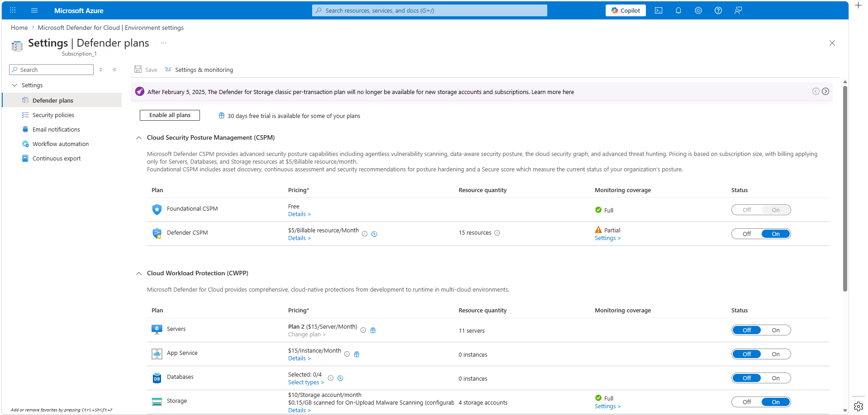Turn Servers plan On

tap(776, 330)
